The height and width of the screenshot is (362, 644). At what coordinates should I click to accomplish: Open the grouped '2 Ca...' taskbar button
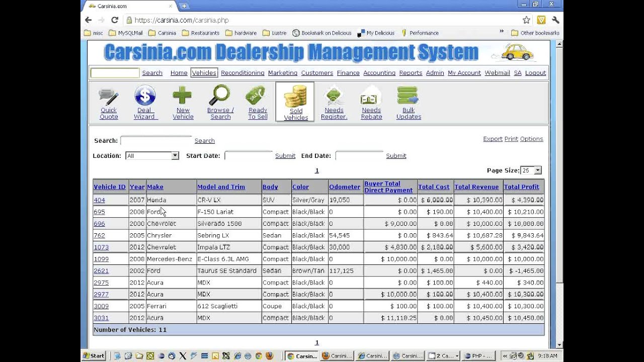pyautogui.click(x=443, y=356)
